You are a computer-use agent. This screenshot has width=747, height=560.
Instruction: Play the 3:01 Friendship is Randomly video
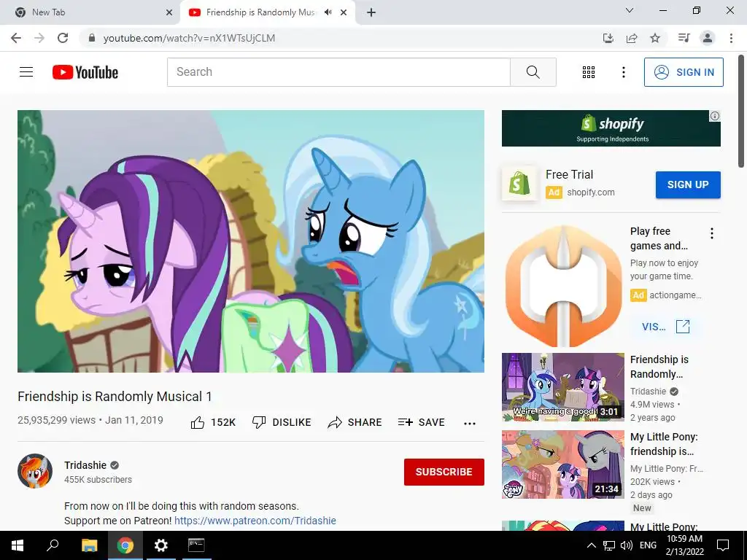[x=563, y=387]
